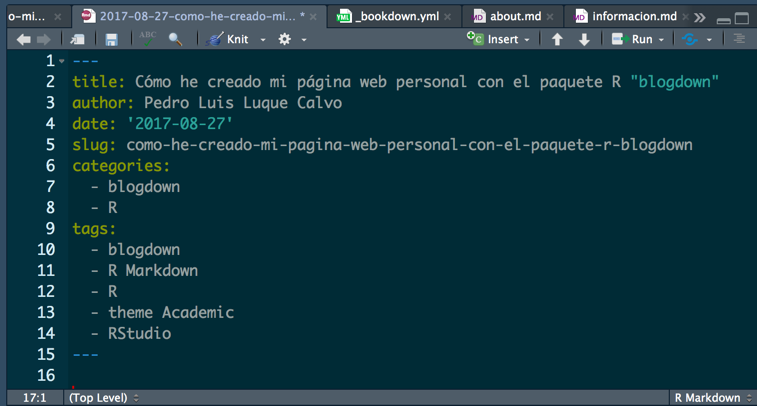Image resolution: width=757 pixels, height=406 pixels.
Task: Maximize the source editor pane
Action: click(742, 18)
